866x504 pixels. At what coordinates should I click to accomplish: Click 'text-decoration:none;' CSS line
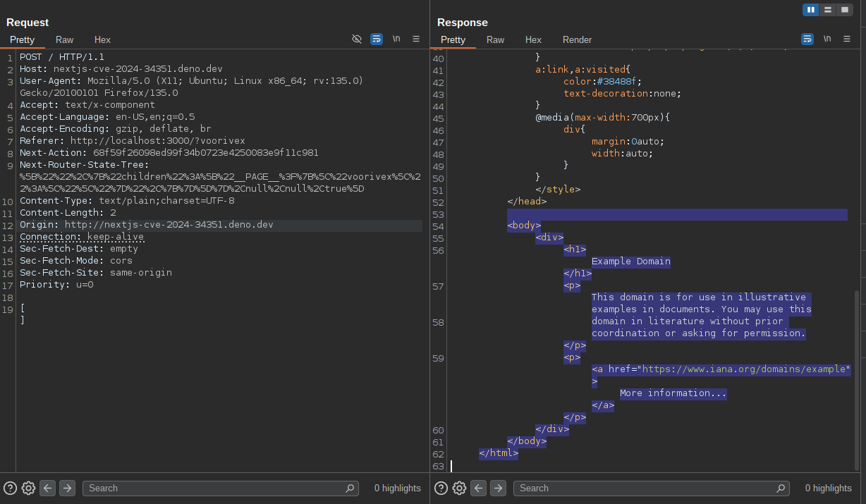(623, 93)
